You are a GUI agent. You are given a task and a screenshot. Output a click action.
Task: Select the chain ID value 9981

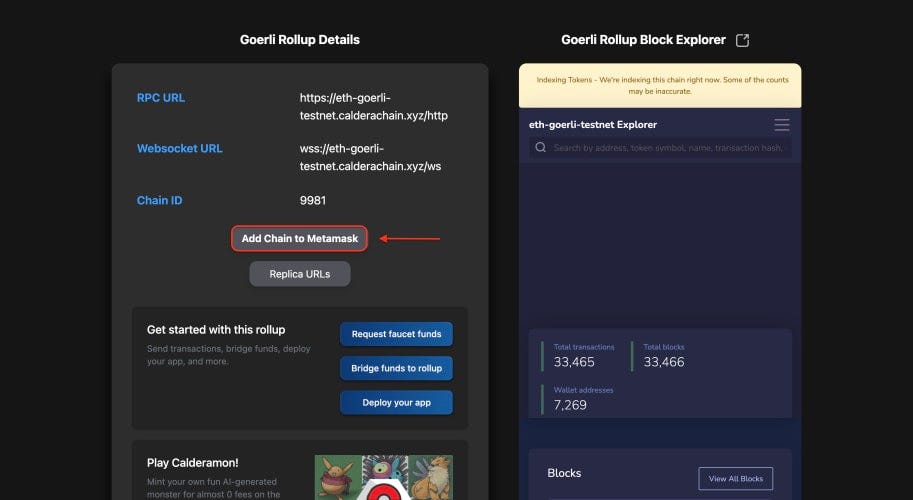coord(313,200)
